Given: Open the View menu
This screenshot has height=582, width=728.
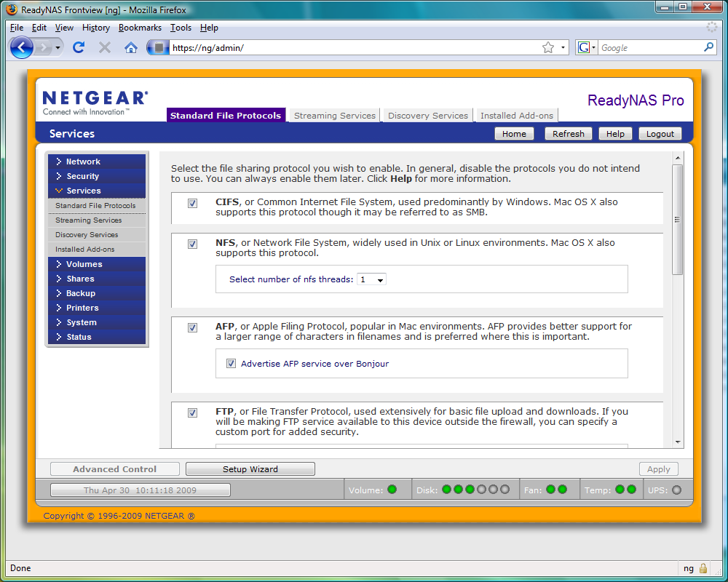Looking at the screenshot, I should [64, 28].
